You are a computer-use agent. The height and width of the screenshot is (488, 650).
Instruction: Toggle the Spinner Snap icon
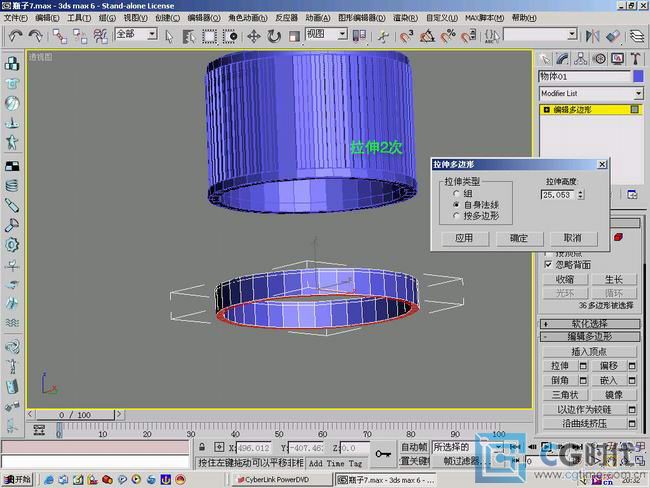coord(468,36)
